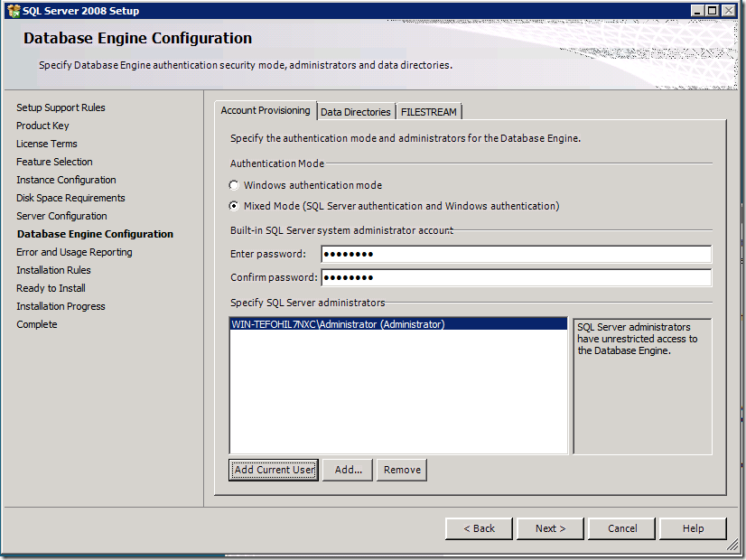Select the WIN-TEFOHIL7NXC\Administrator entry

click(x=398, y=324)
